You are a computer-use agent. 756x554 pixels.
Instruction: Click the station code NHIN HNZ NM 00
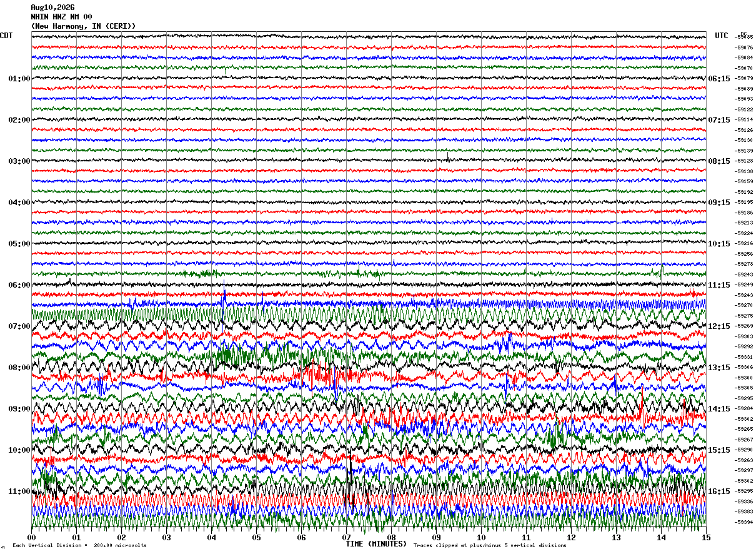point(61,17)
